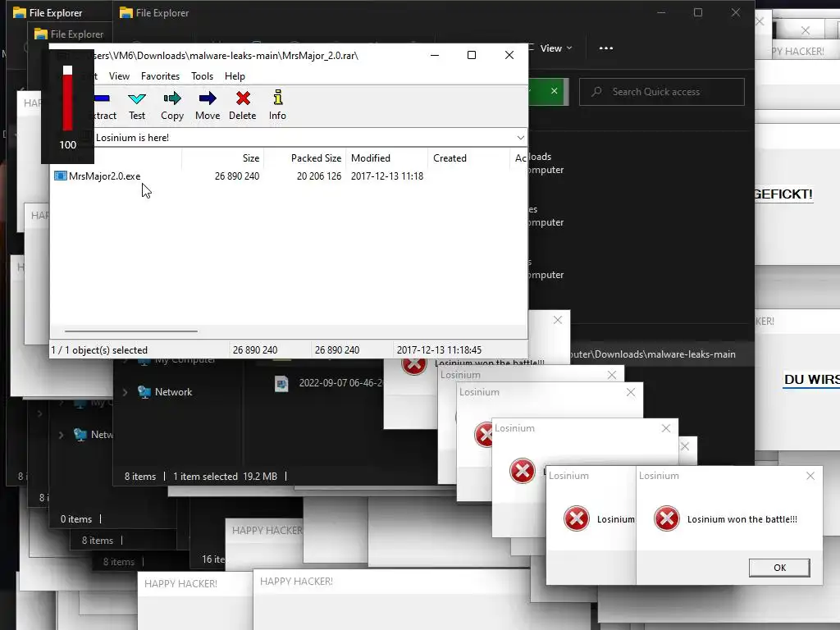This screenshot has width=840, height=630.
Task: Click the 'DU WIRS' underlined text
Action: pos(811,379)
